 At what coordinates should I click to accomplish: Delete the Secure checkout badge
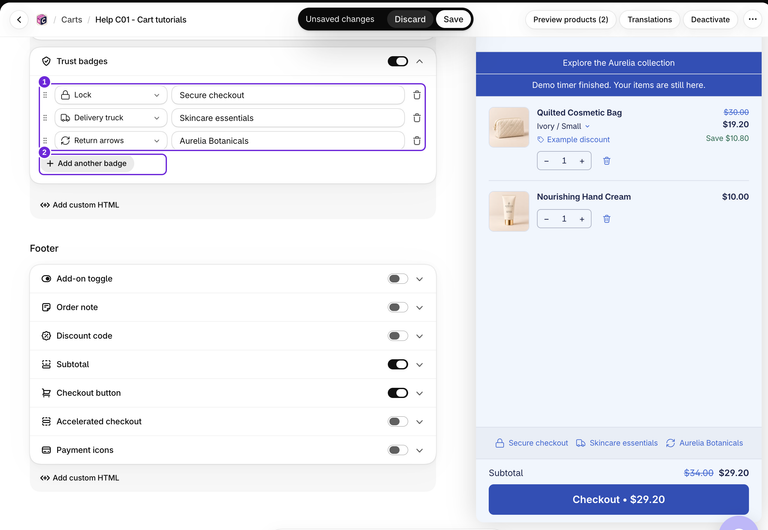coord(417,95)
